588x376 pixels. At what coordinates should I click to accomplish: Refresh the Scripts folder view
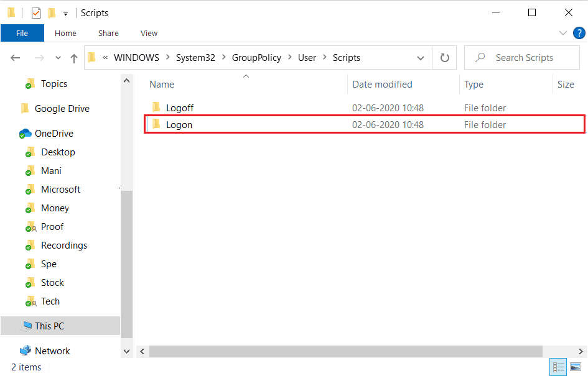[x=444, y=58]
